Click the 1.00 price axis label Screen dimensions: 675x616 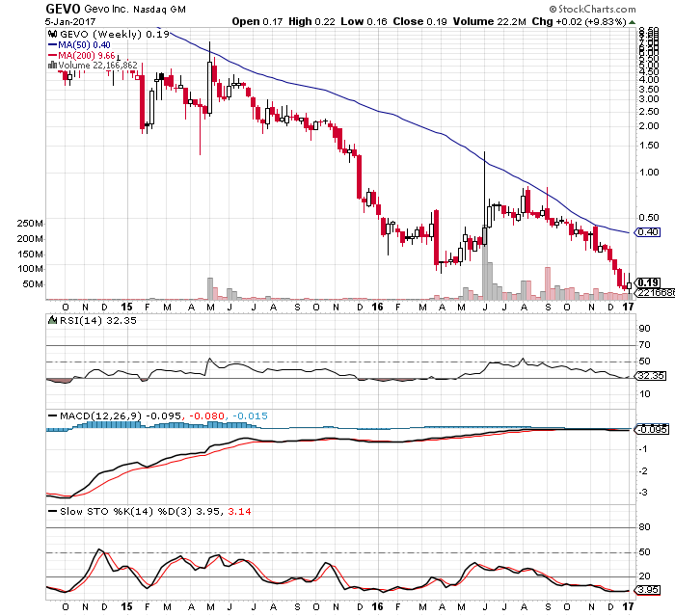coord(649,173)
